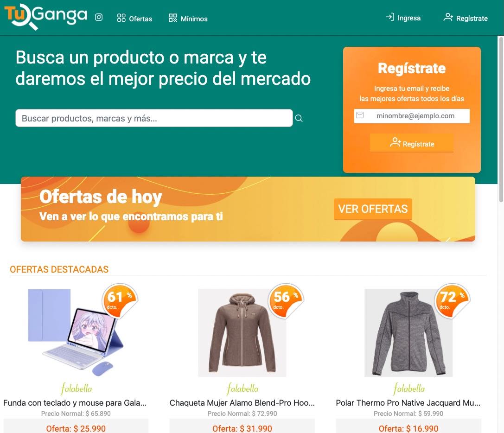The width and height of the screenshot is (504, 433).
Task: Click the Ingresa login arrow icon
Action: click(390, 17)
